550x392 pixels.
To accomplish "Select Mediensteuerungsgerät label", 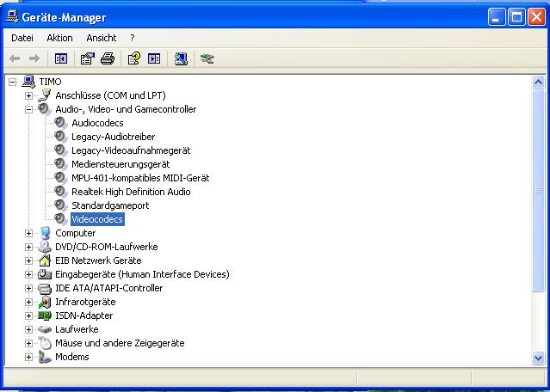I will click(121, 164).
